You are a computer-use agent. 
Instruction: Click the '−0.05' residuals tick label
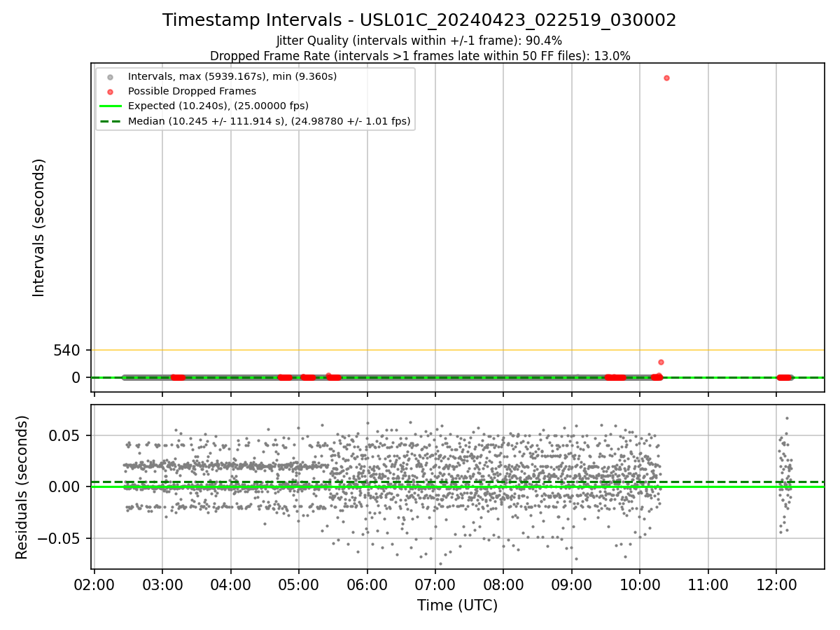(58, 538)
